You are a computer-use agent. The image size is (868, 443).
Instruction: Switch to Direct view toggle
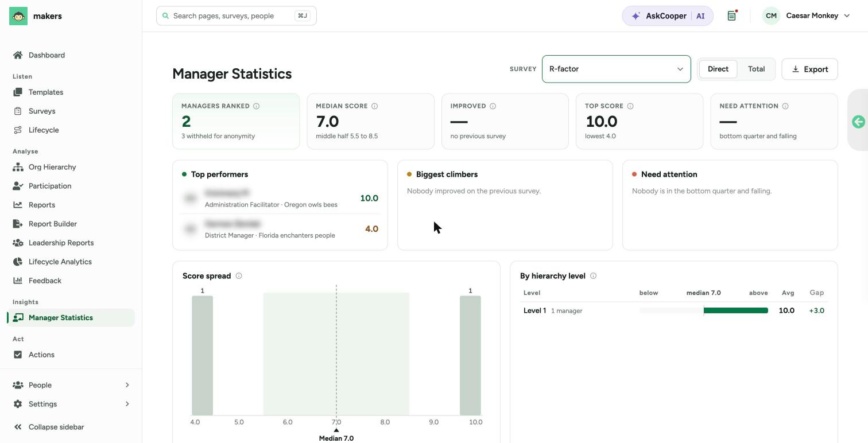tap(718, 69)
